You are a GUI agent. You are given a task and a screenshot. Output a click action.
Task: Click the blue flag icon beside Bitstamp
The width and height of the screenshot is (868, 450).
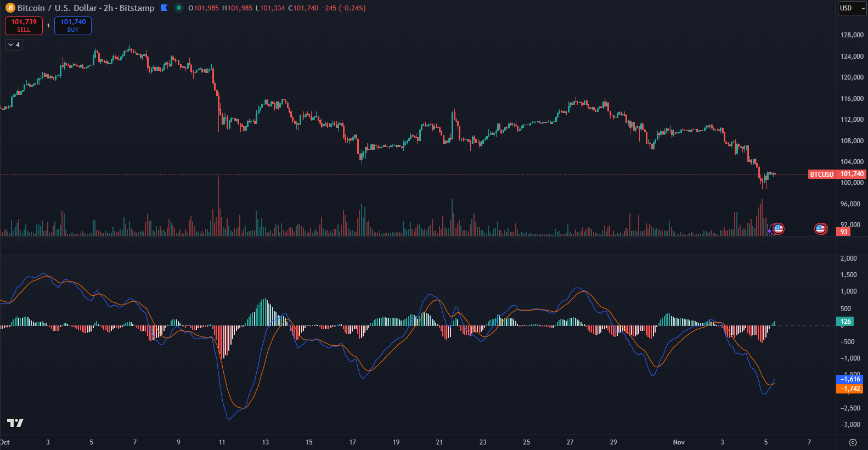164,8
